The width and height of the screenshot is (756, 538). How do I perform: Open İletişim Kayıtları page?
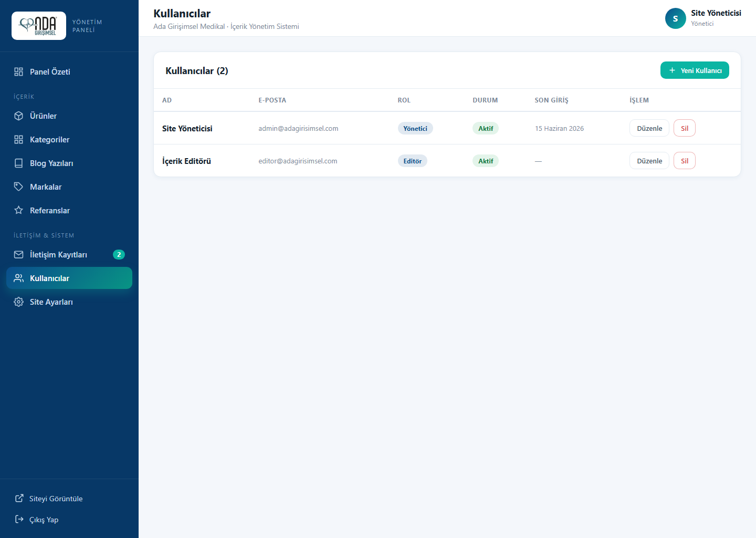click(x=69, y=255)
